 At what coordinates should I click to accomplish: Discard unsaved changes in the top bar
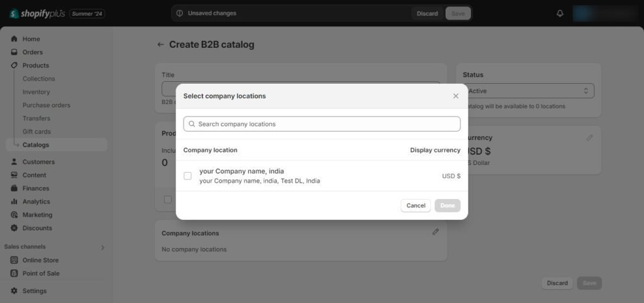427,14
